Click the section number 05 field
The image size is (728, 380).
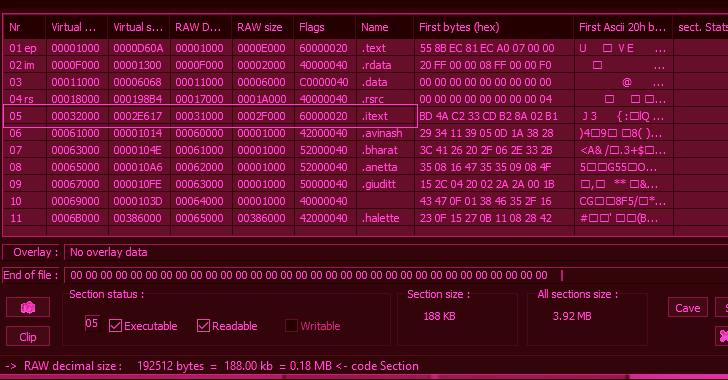click(92, 323)
